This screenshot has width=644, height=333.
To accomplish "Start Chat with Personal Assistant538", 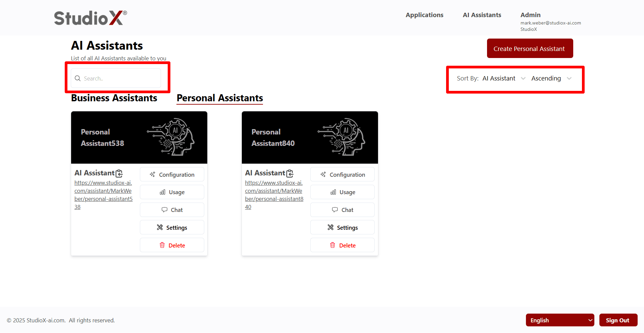I will pos(172,210).
